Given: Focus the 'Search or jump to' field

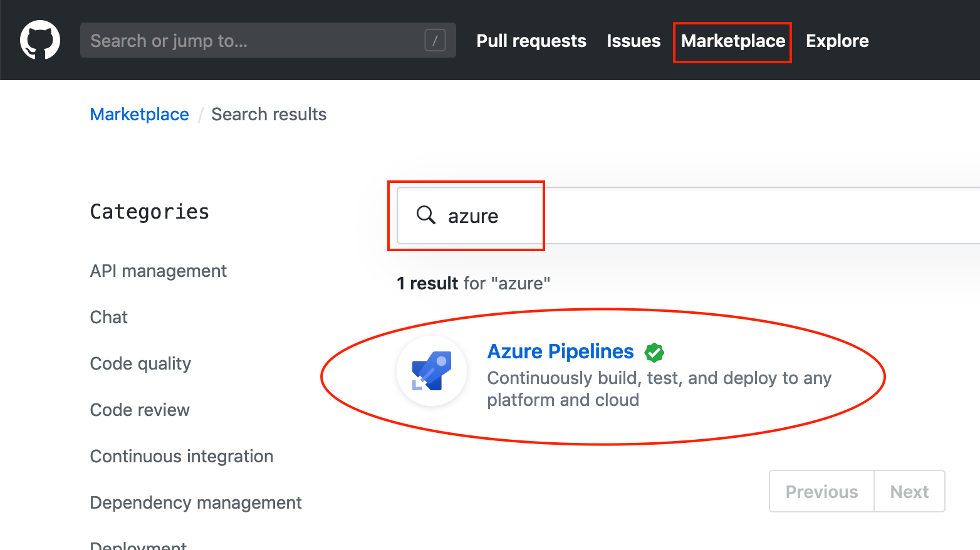Looking at the screenshot, I should coord(251,40).
